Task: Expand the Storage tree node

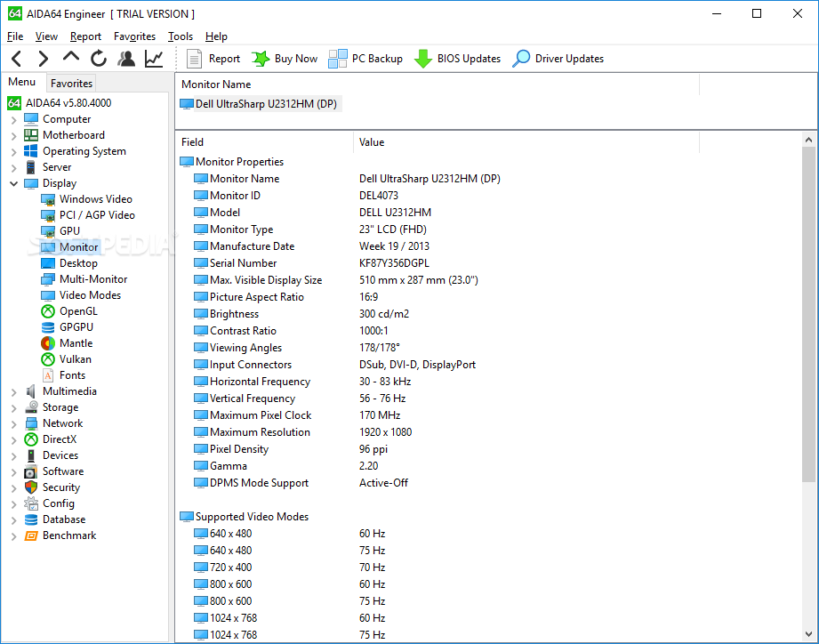Action: click(x=14, y=408)
